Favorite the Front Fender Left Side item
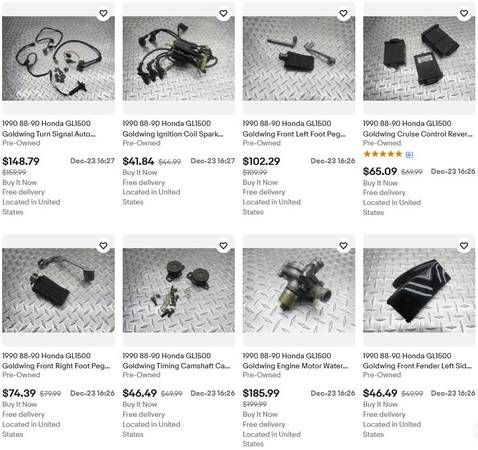478x450 pixels. click(464, 246)
